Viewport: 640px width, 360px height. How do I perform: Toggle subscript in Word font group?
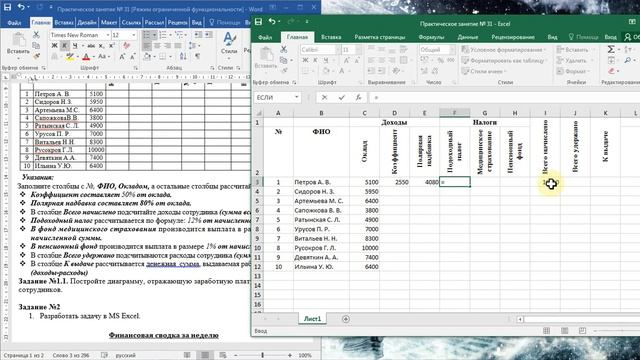102,46
